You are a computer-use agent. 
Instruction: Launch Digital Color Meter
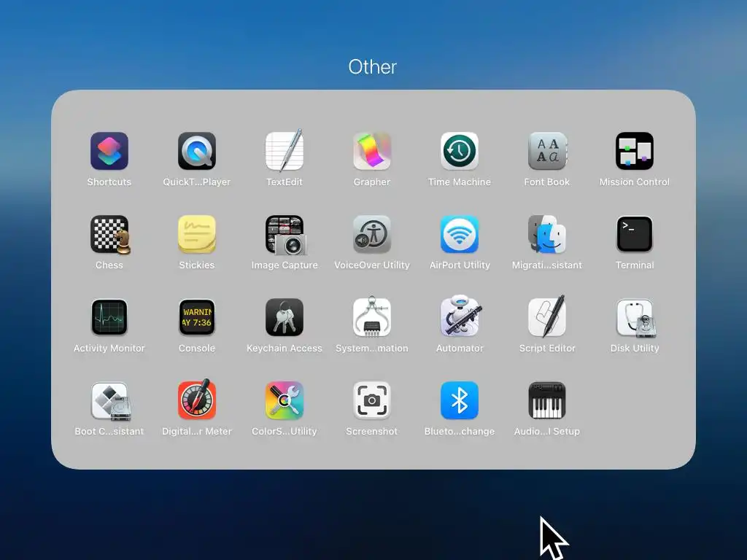tap(197, 400)
